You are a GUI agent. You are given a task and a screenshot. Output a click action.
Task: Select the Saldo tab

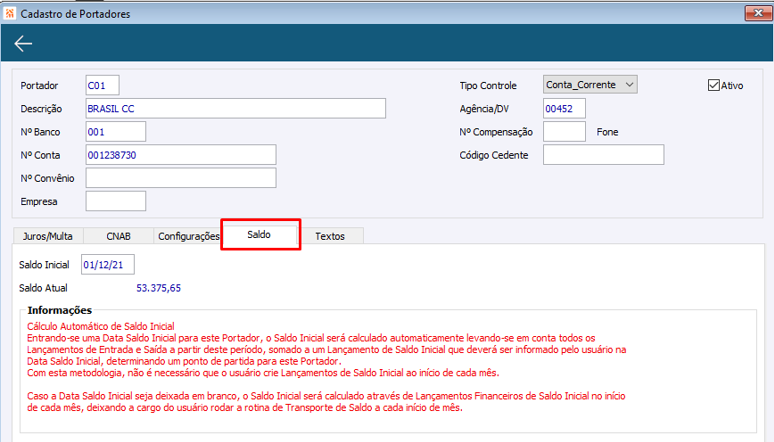point(260,235)
